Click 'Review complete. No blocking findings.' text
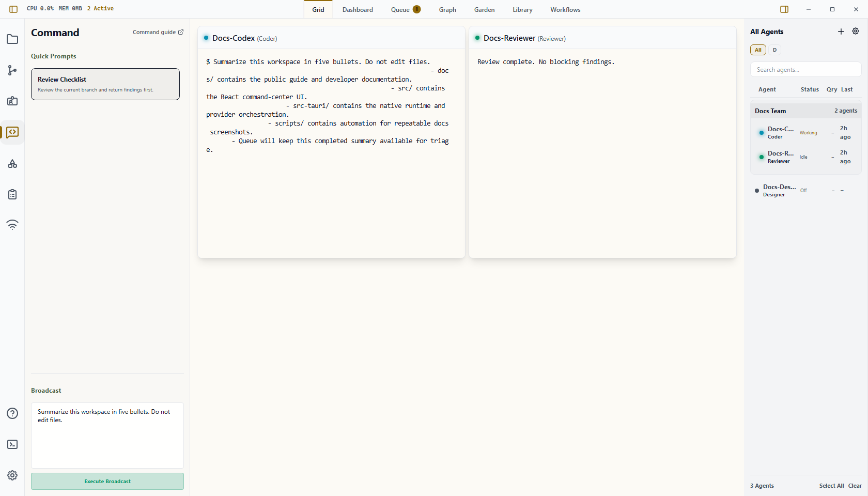Screen dimensions: 868x496 point(546,61)
